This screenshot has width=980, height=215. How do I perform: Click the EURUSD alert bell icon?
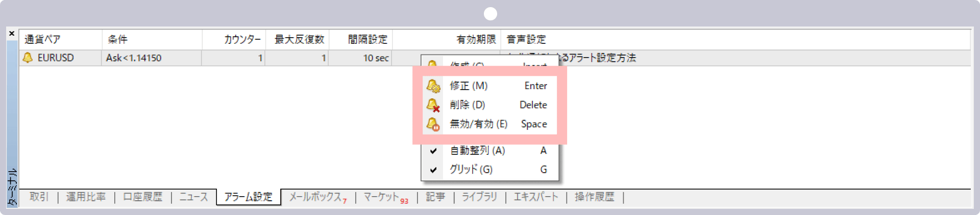(28, 58)
